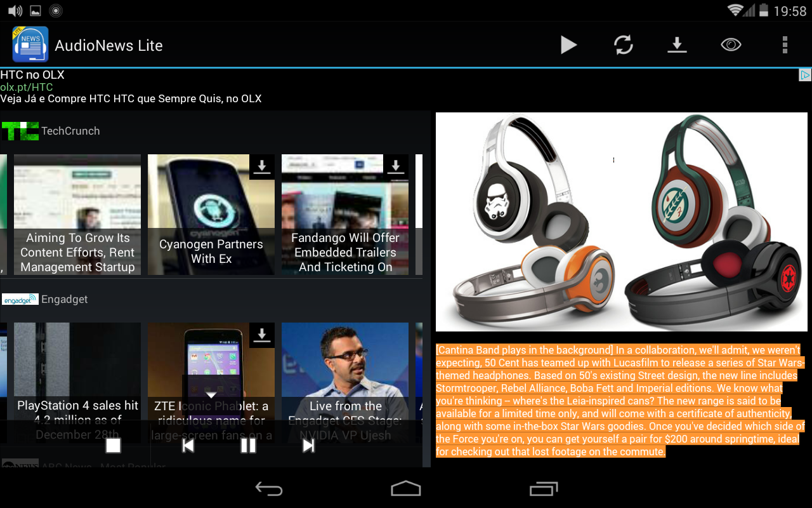Download the ZTE Iconic Phablet article audio
Viewport: 812px width, 508px height.
tap(261, 335)
